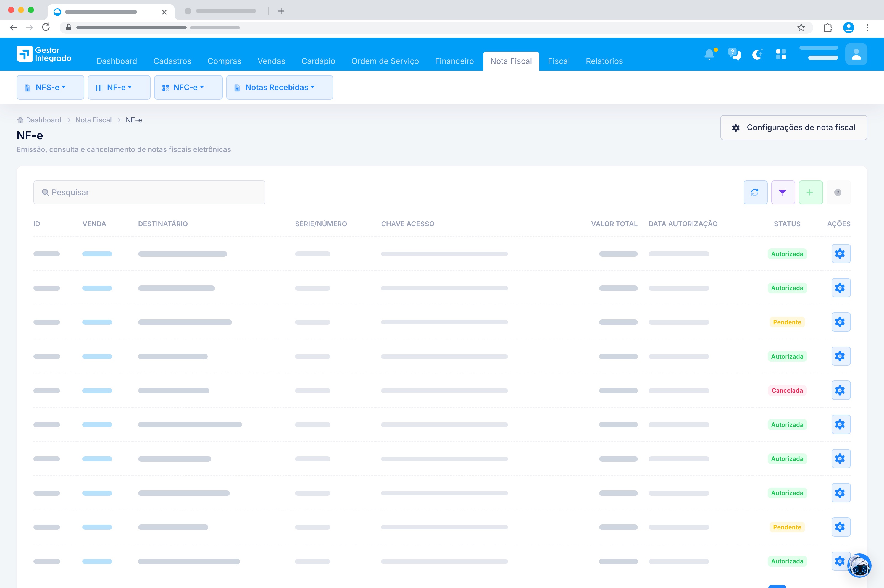The width and height of the screenshot is (884, 588).
Task: Open browser extensions puzzle icon
Action: (828, 27)
